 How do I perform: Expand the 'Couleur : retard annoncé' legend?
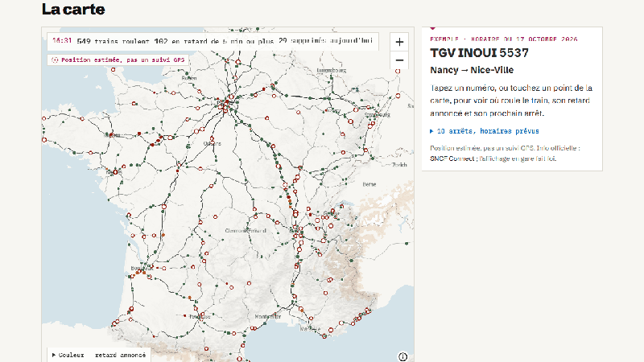pyautogui.click(x=99, y=355)
